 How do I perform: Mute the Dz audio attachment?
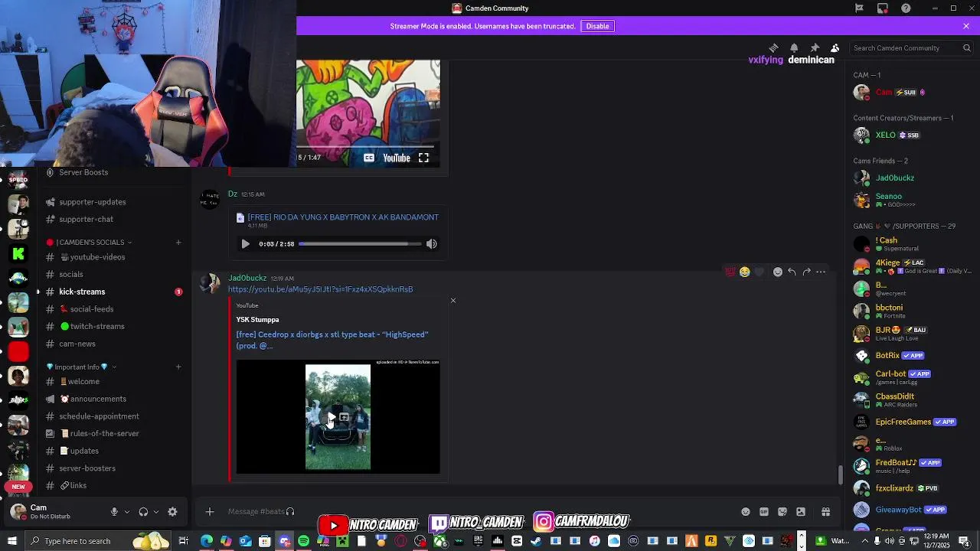[432, 244]
